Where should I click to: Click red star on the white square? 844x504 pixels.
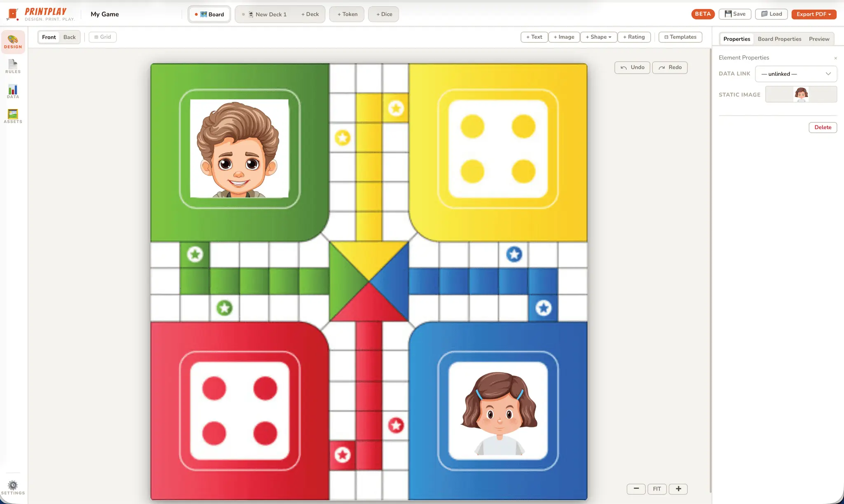[x=396, y=425]
